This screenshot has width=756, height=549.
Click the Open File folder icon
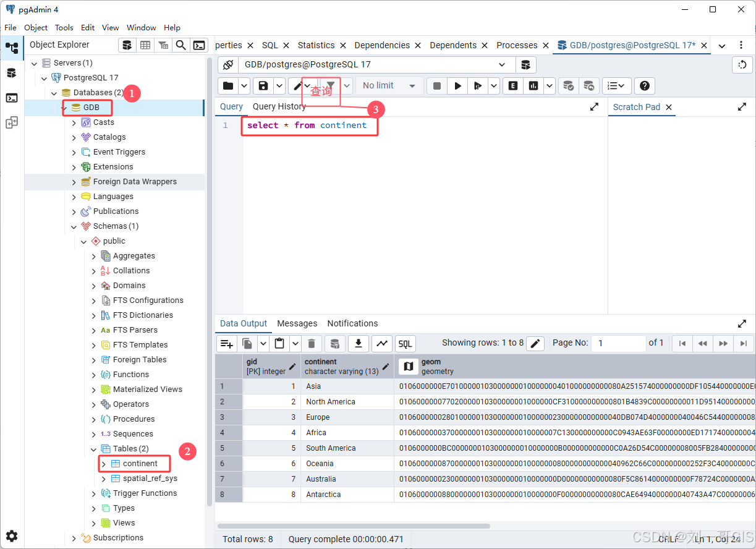click(x=228, y=85)
